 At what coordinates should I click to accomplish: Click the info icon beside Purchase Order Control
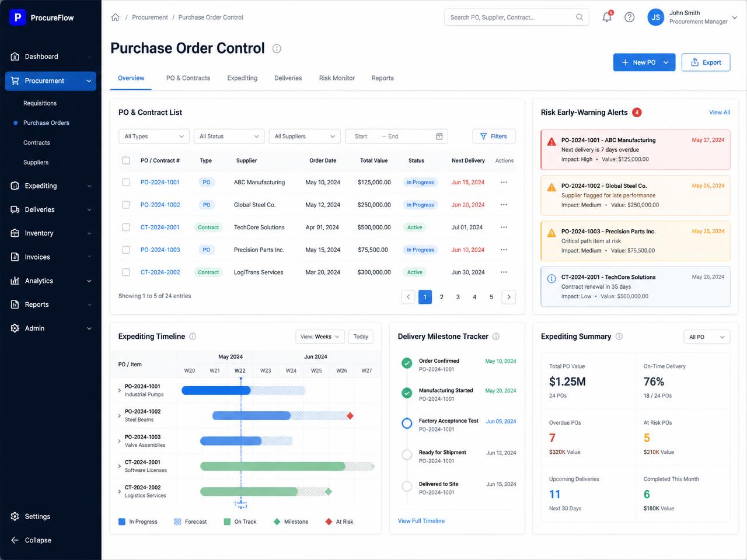(x=277, y=48)
